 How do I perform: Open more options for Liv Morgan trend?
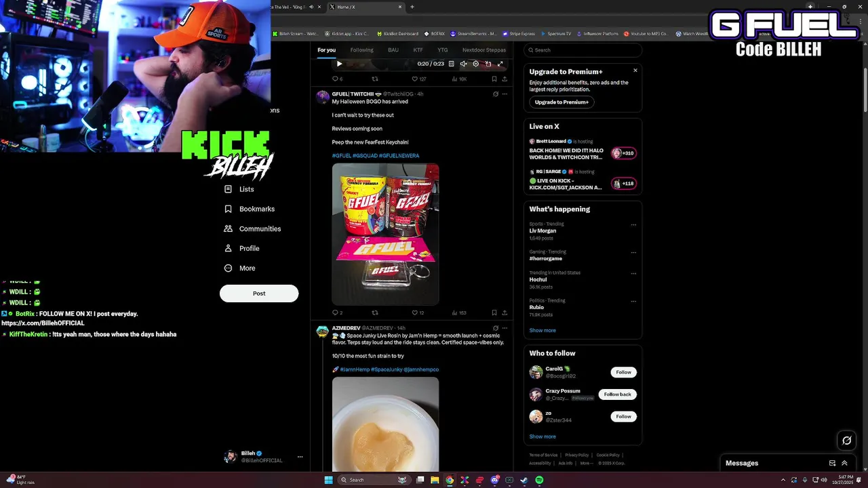pyautogui.click(x=633, y=225)
